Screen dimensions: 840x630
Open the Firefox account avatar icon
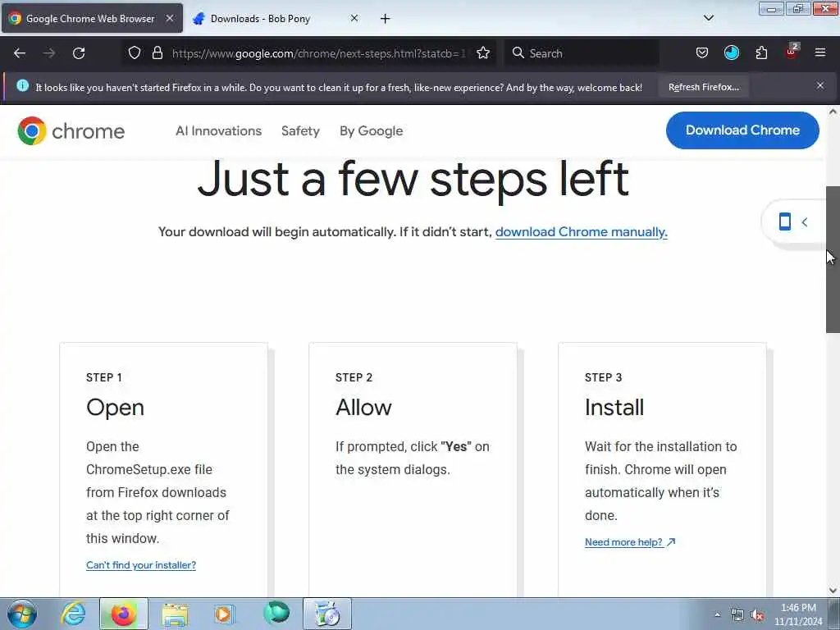pos(732,53)
